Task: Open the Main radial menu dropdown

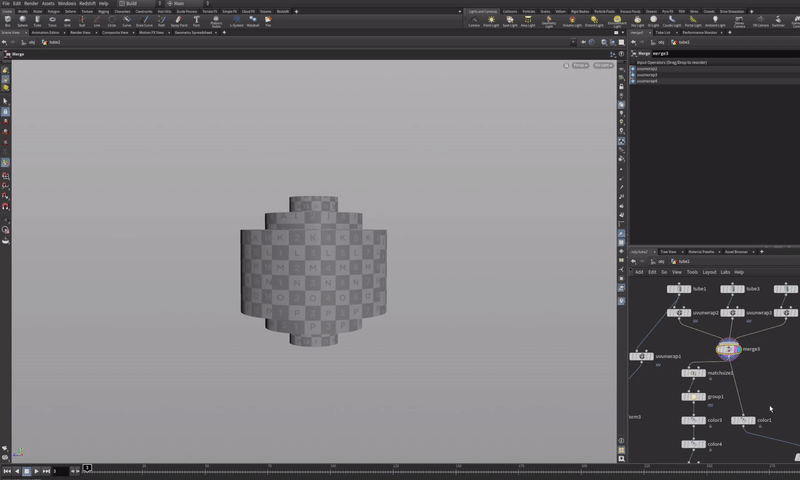Action: click(x=187, y=3)
